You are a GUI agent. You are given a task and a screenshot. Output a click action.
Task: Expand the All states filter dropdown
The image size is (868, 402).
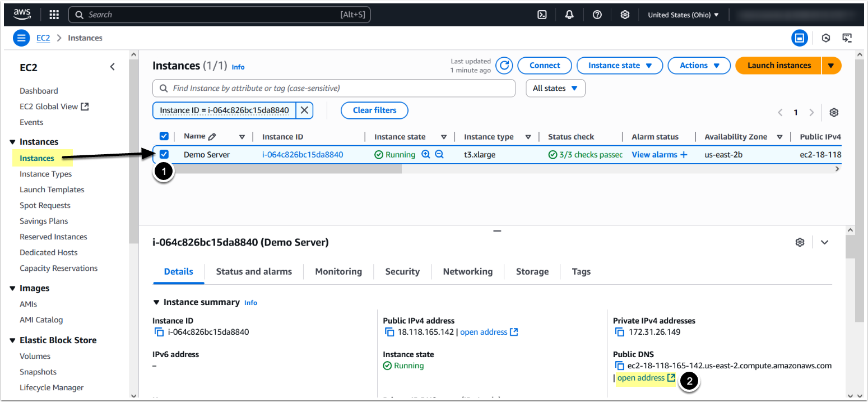pyautogui.click(x=555, y=88)
